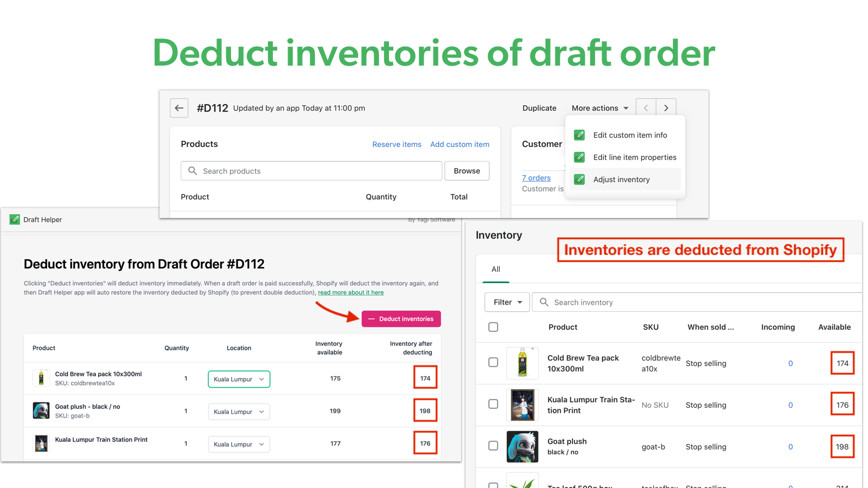
Task: Toggle the select-all checkbox in inventory header
Action: 493,327
